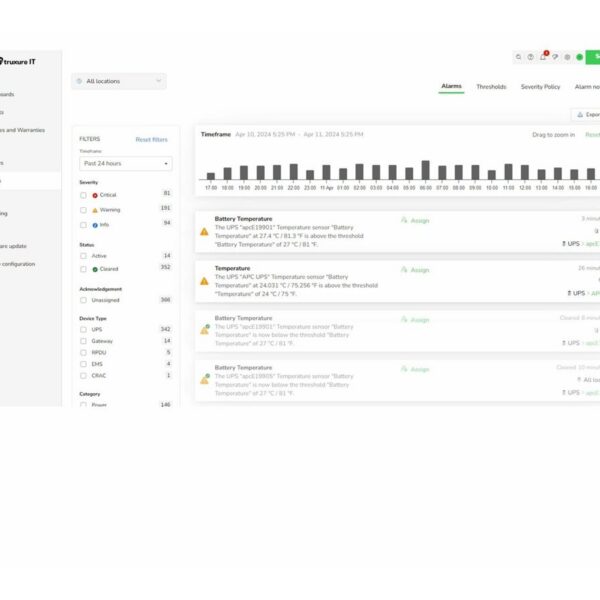Toggle the UPS device type filter
The image size is (600, 600).
pyautogui.click(x=83, y=329)
